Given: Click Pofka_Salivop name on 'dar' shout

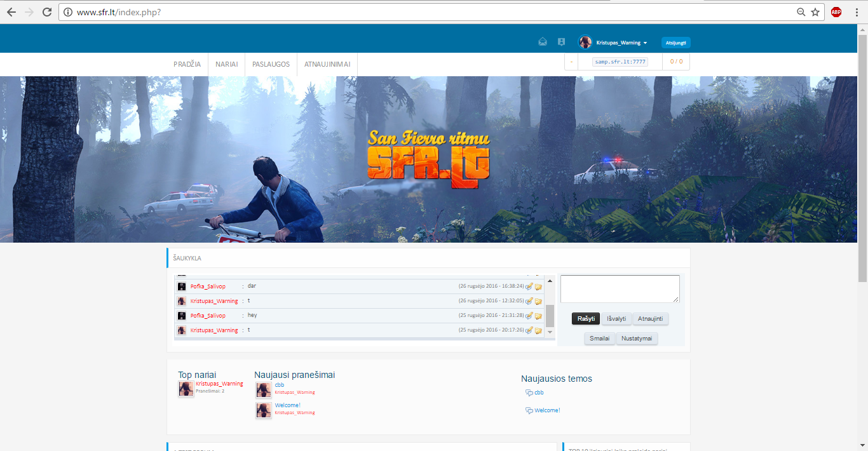Looking at the screenshot, I should [208, 286].
